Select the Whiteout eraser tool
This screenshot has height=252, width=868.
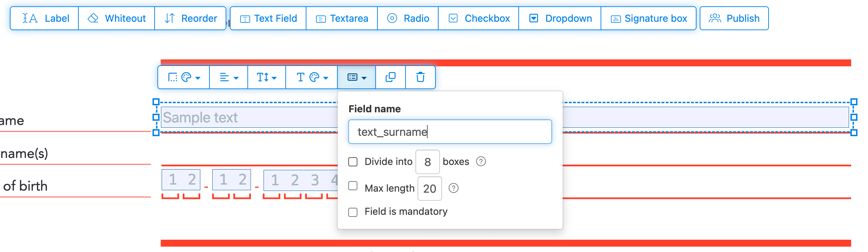point(117,18)
